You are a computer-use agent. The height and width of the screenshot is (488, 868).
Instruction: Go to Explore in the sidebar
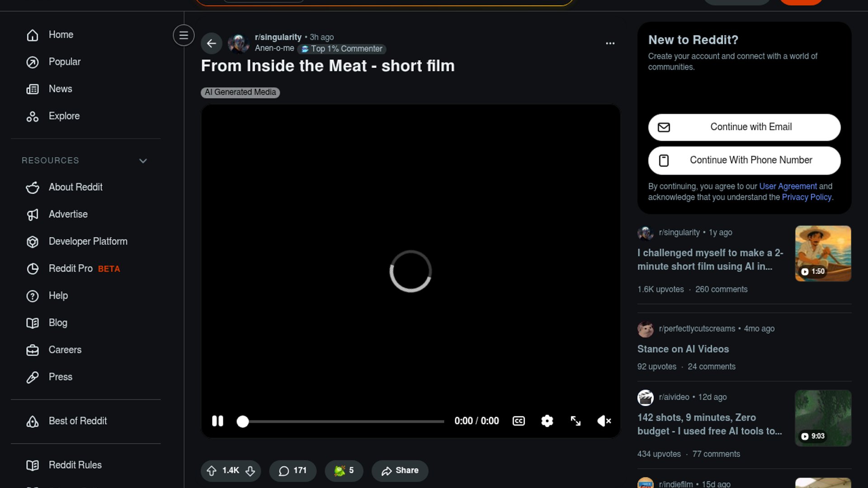64,116
